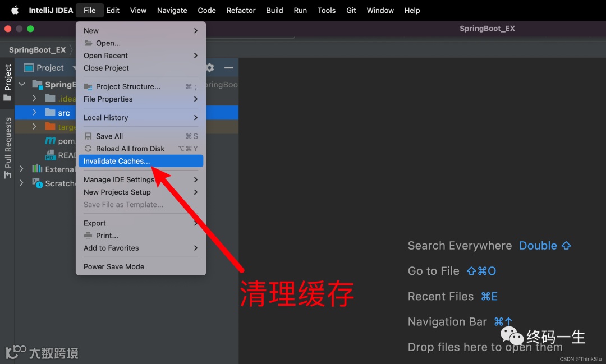Viewport: 606px width, 364px height.
Task: Open the Window menu
Action: tap(380, 11)
